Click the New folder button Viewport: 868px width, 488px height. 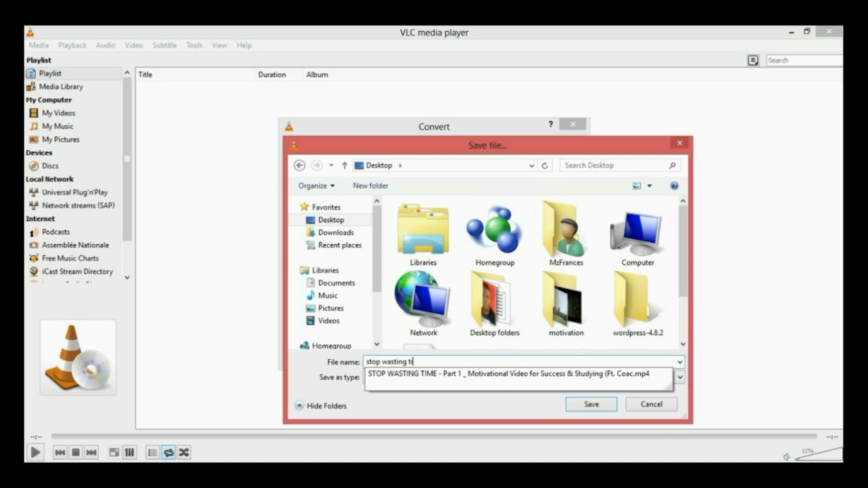[x=370, y=186]
